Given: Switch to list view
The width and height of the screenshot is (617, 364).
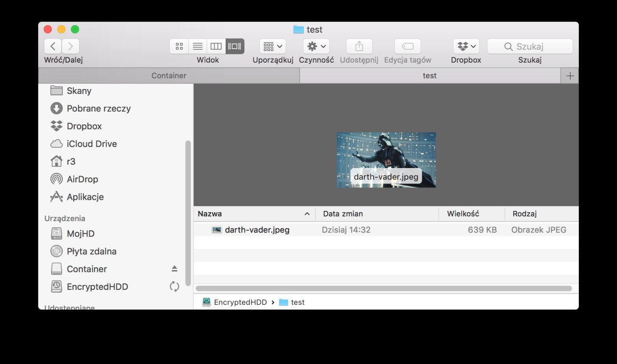Looking at the screenshot, I should pyautogui.click(x=198, y=46).
